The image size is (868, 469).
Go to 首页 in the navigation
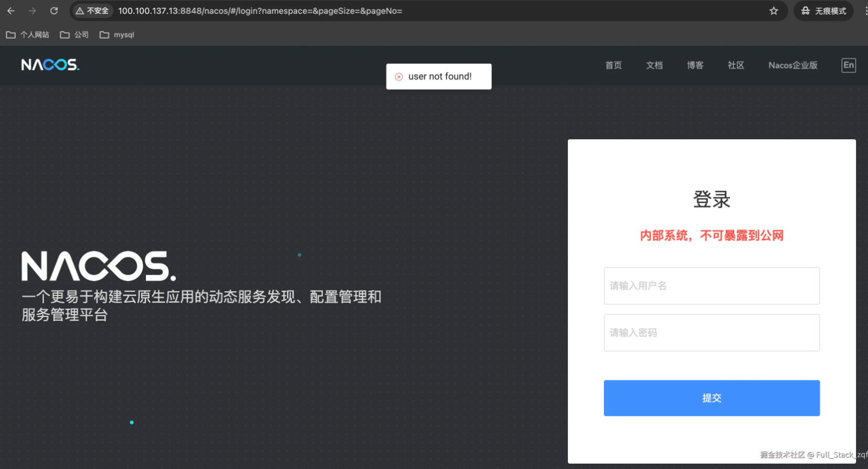point(614,65)
